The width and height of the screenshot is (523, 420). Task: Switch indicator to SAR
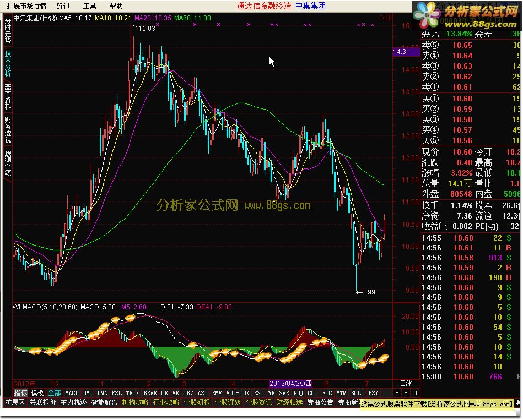pyautogui.click(x=284, y=393)
